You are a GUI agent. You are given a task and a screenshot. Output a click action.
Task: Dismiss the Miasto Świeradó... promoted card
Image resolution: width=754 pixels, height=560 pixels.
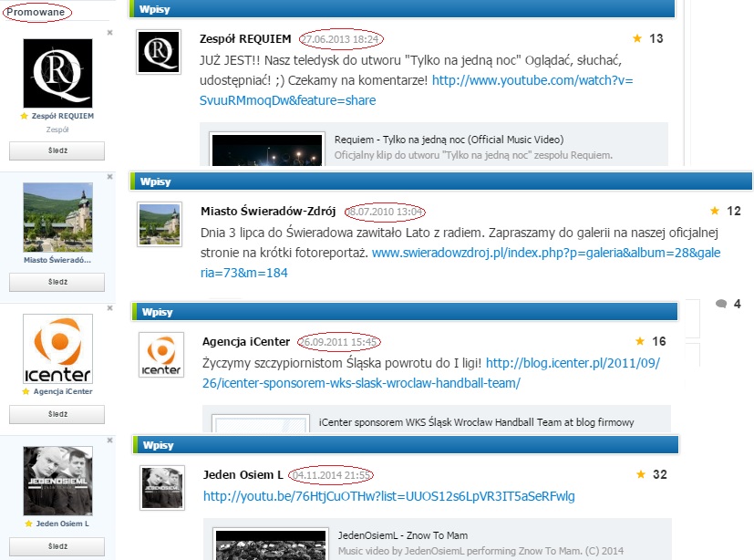click(109, 177)
